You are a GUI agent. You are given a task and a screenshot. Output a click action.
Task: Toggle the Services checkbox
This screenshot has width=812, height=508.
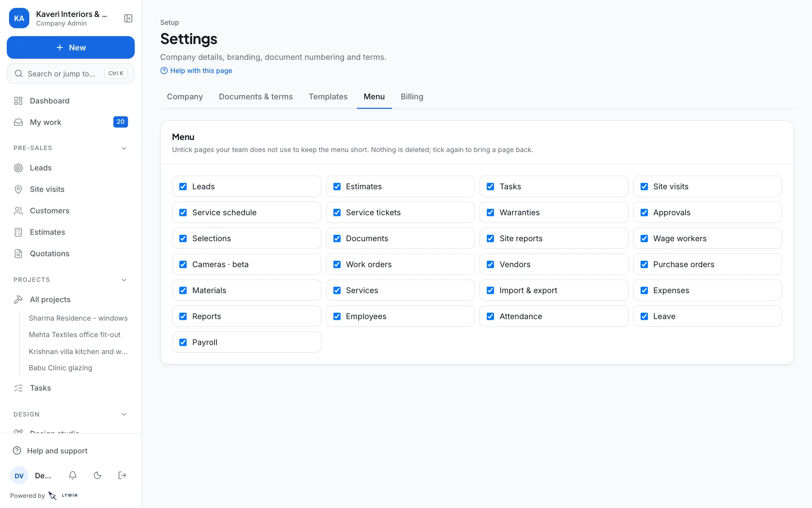pos(337,291)
